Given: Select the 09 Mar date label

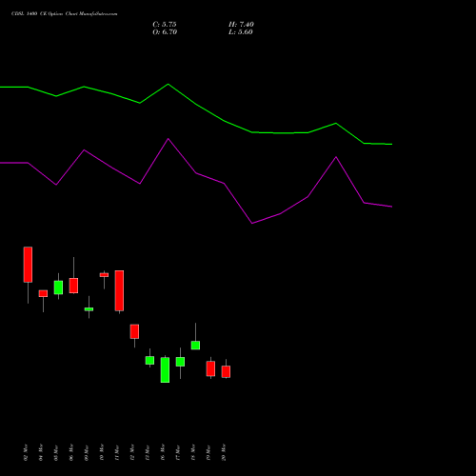Looking at the screenshot, I should 87,452.
